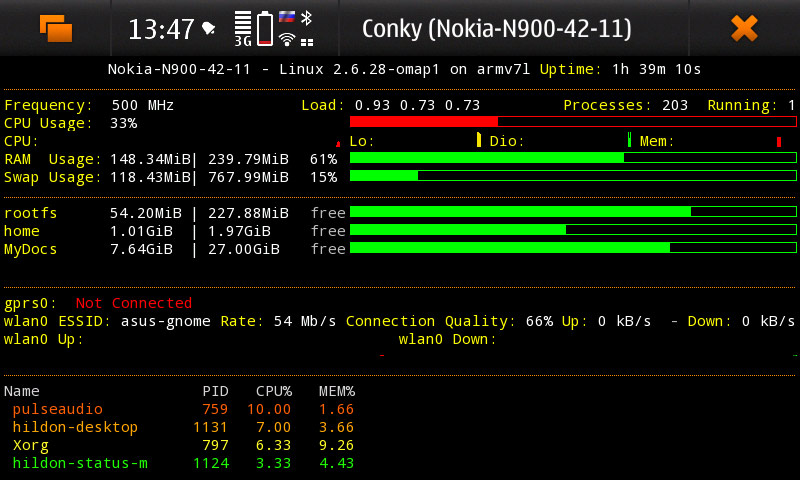Select the Connection Quality 66% value
The height and width of the screenshot is (480, 800).
539,321
